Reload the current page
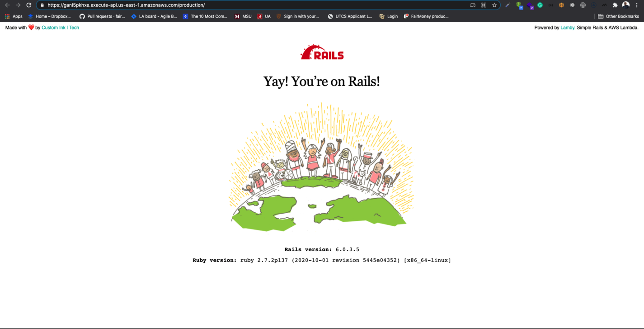Viewport: 644px width, 329px height. [28, 5]
